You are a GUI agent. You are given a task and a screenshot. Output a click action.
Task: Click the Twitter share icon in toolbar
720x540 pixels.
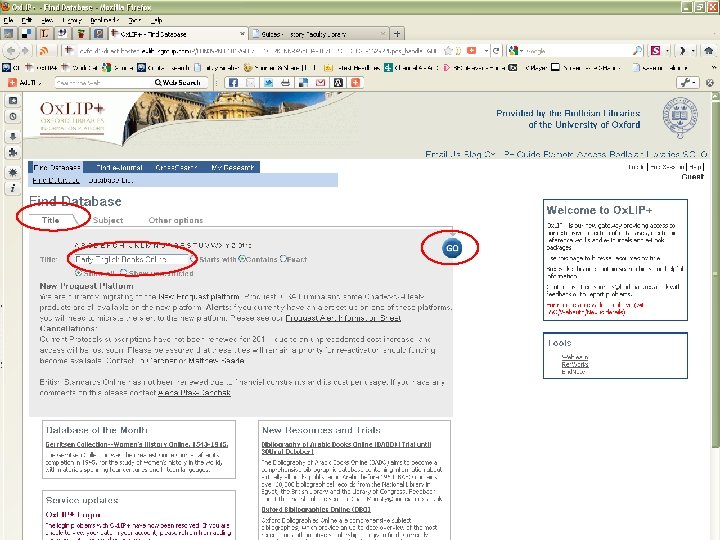click(268, 83)
